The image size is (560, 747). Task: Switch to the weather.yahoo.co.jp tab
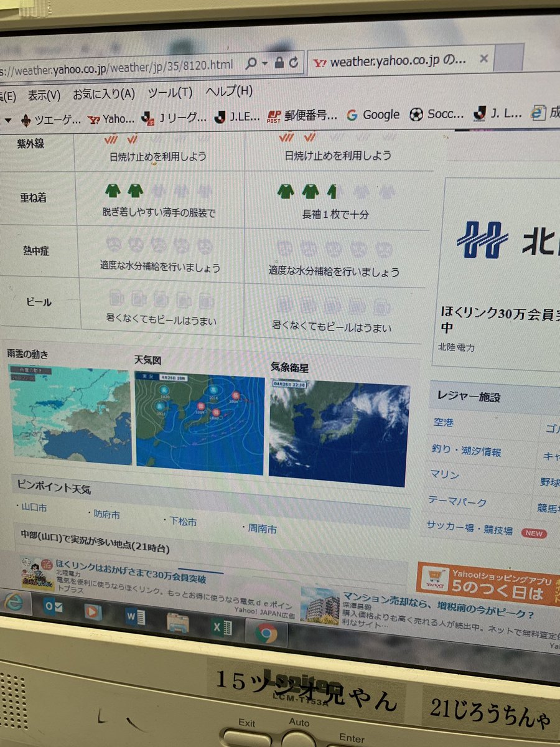[398, 62]
